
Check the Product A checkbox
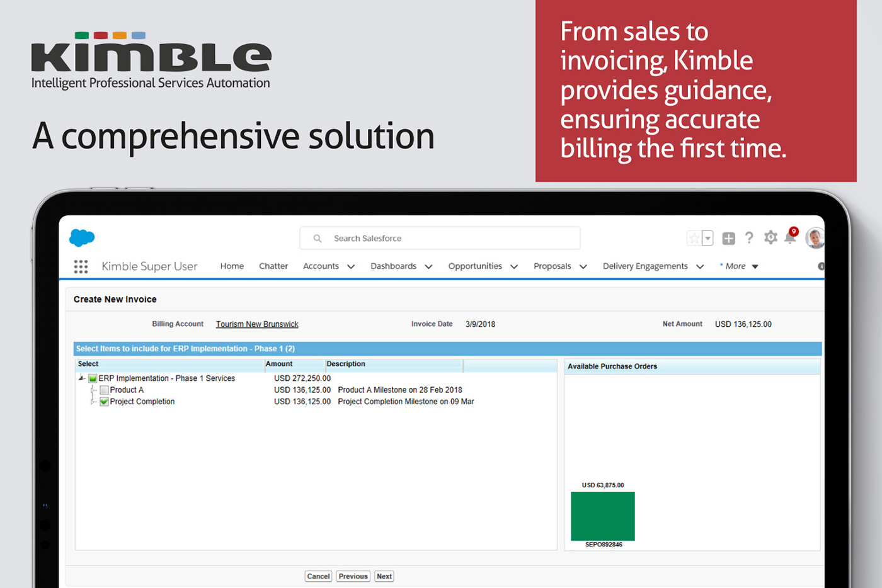[104, 390]
